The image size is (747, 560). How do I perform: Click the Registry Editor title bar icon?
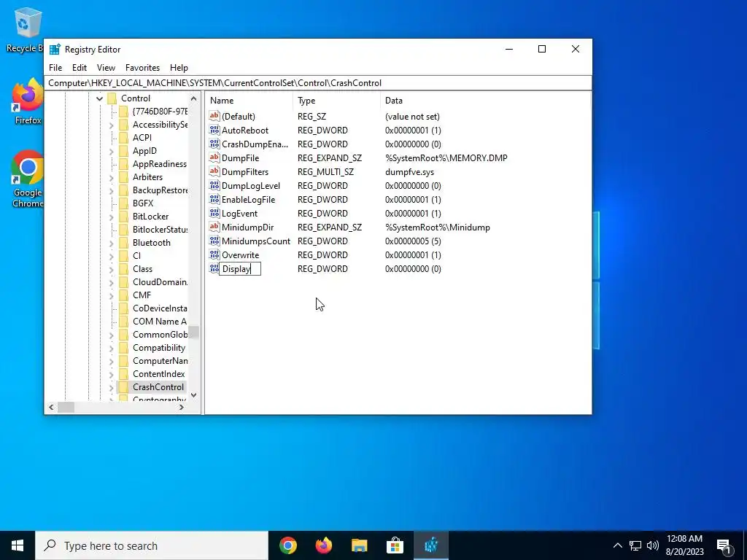click(55, 49)
